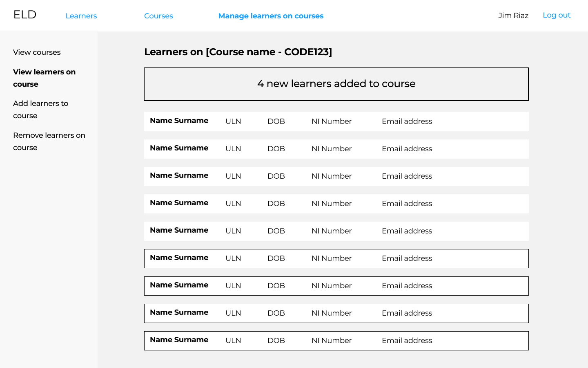Select View learners on course in sidebar
This screenshot has height=368, width=588.
coord(44,78)
